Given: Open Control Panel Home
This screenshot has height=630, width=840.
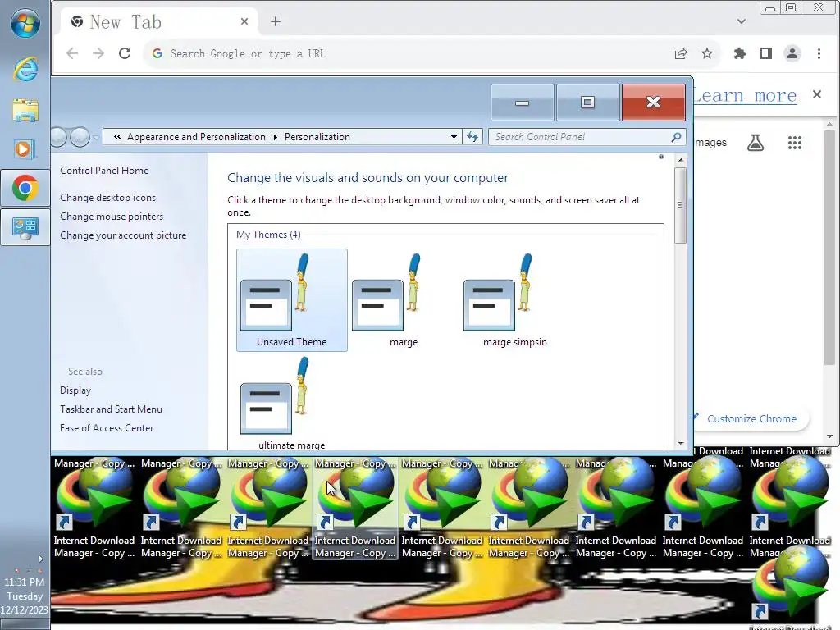Looking at the screenshot, I should pos(104,171).
